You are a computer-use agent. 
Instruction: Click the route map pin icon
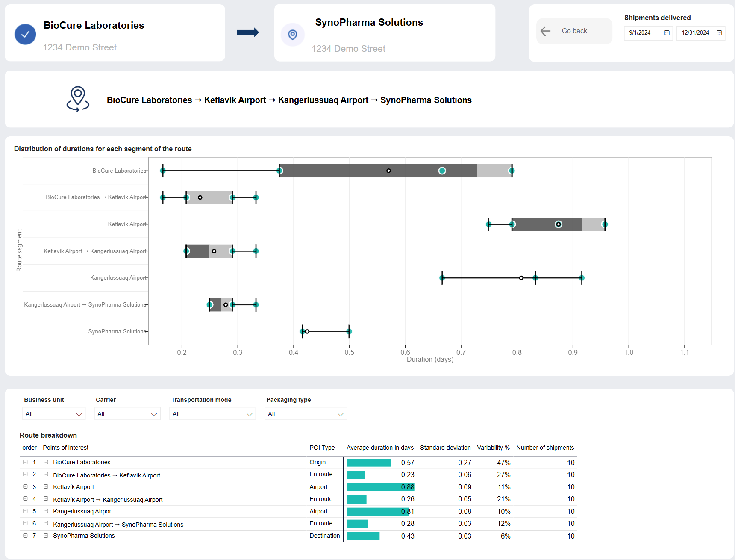[x=78, y=99]
